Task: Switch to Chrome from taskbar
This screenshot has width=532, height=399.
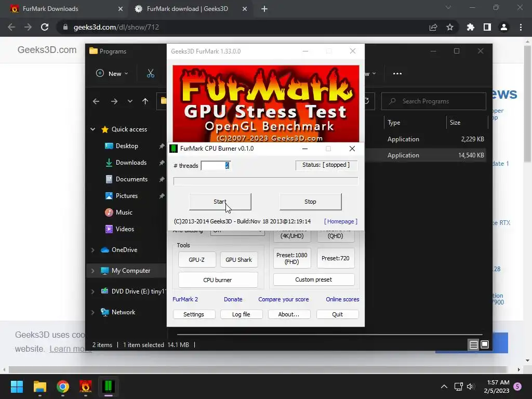Action: (x=63, y=387)
